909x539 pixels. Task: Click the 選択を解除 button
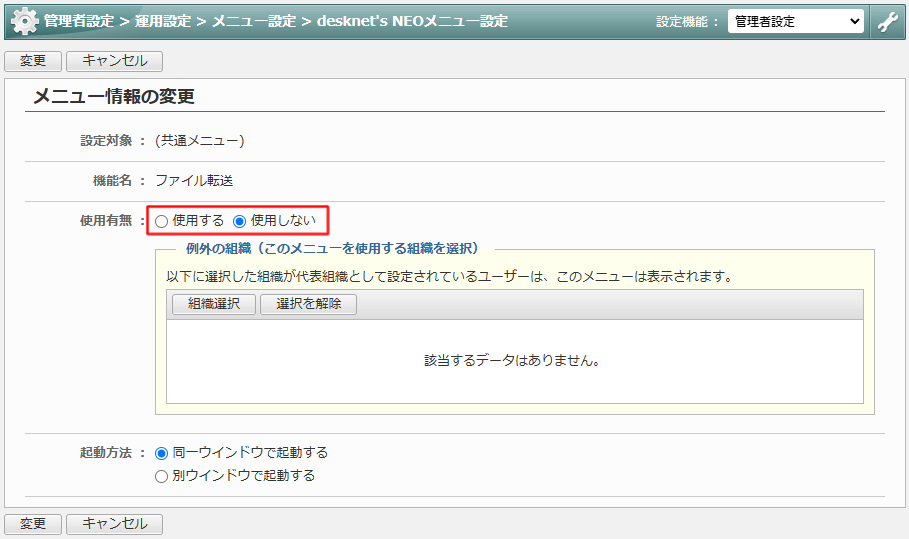click(x=308, y=305)
